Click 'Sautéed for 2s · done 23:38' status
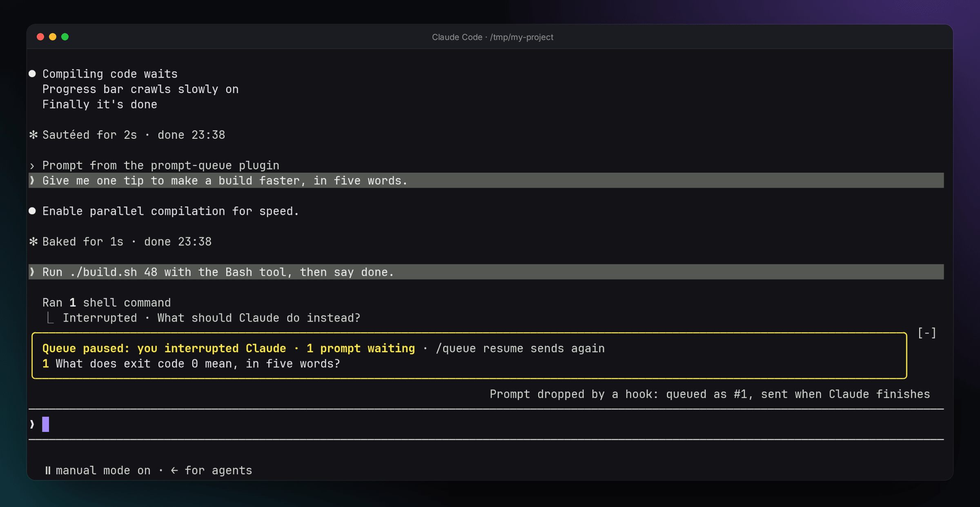The image size is (980, 507). pyautogui.click(x=134, y=135)
